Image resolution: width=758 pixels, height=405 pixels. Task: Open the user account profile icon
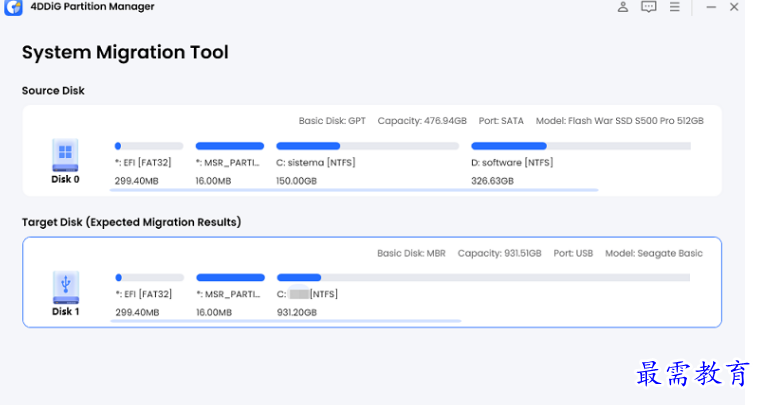(x=623, y=7)
